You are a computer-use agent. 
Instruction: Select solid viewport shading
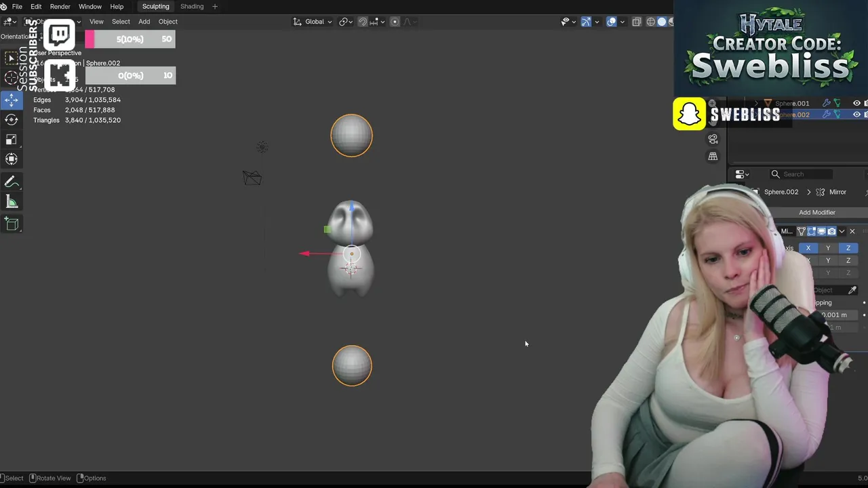pos(662,22)
